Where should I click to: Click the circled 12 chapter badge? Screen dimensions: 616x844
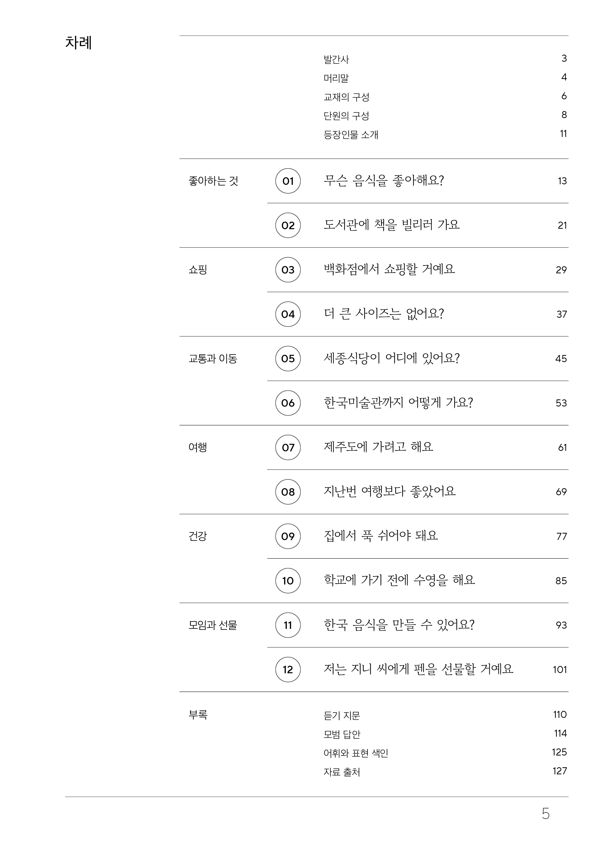[x=288, y=669]
